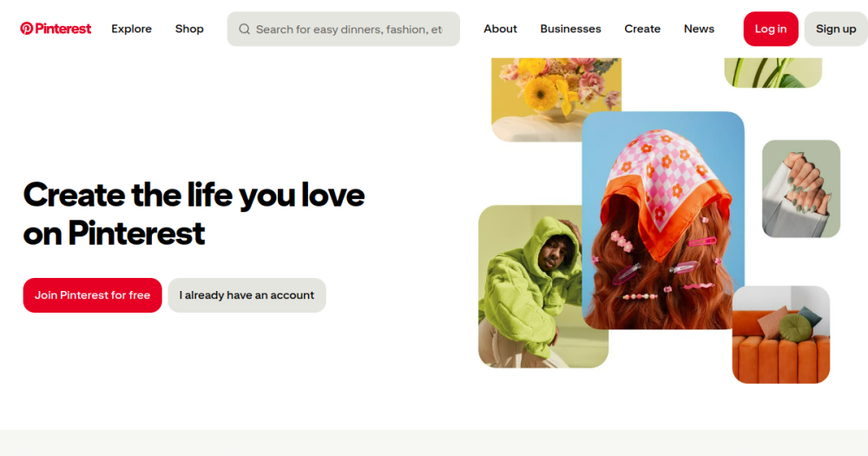Click the Pinterest logo
The width and height of the screenshot is (868, 456).
point(56,29)
